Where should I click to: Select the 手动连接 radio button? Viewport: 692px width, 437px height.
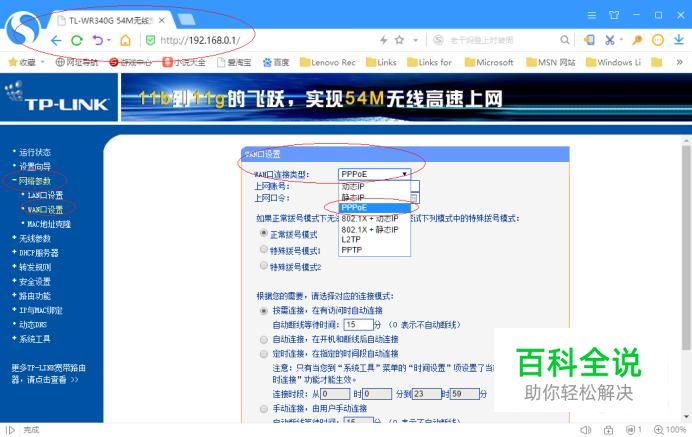[x=264, y=409]
